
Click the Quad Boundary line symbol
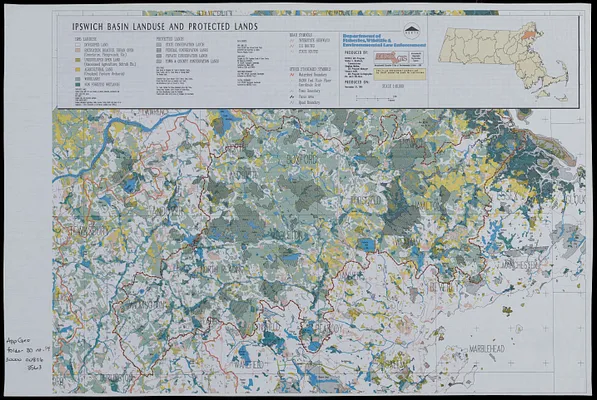coord(292,102)
